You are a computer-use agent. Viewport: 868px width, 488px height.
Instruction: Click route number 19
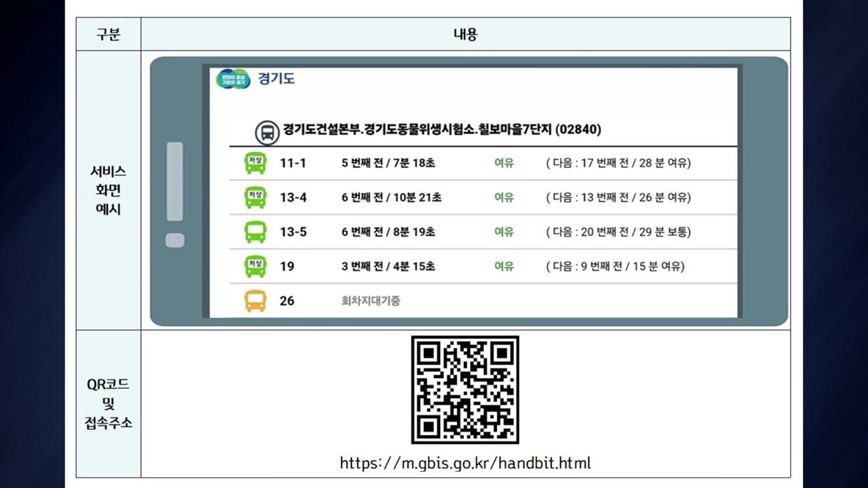click(x=287, y=266)
